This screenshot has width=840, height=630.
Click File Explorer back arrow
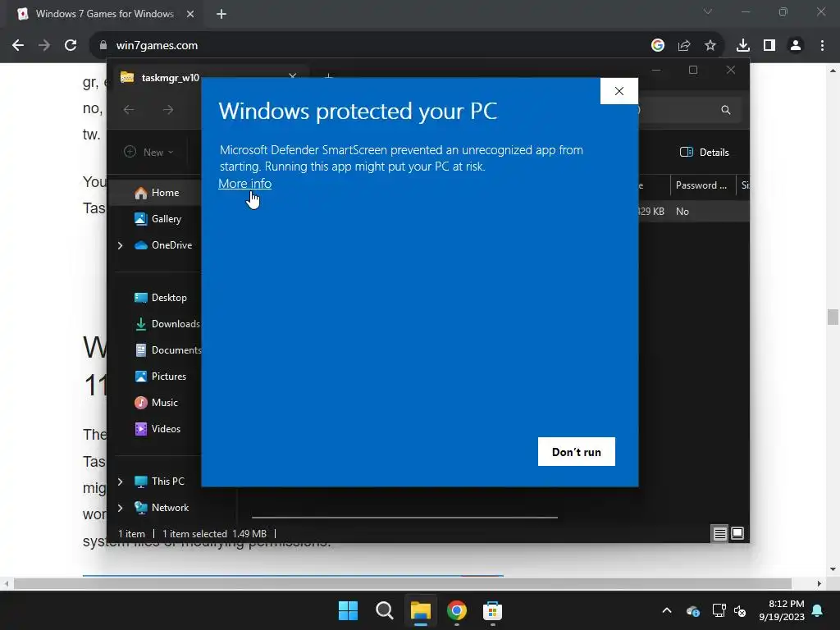(129, 110)
